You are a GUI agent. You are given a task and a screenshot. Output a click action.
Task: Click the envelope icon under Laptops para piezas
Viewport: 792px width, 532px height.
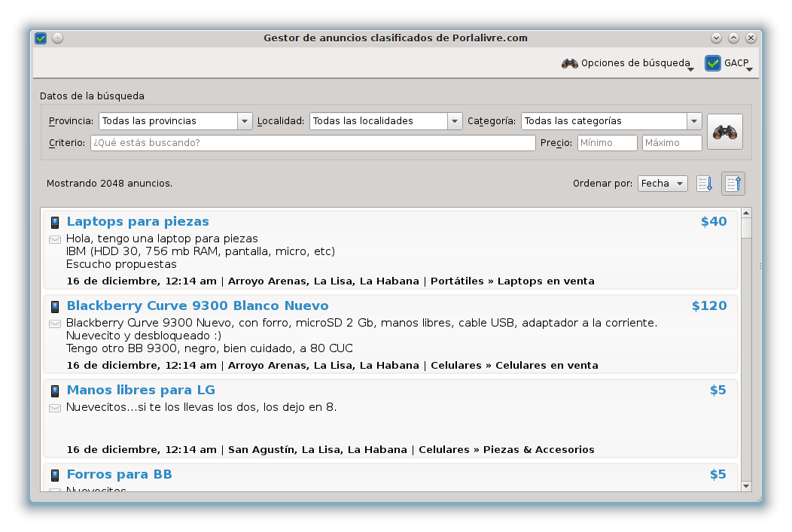tap(54, 239)
